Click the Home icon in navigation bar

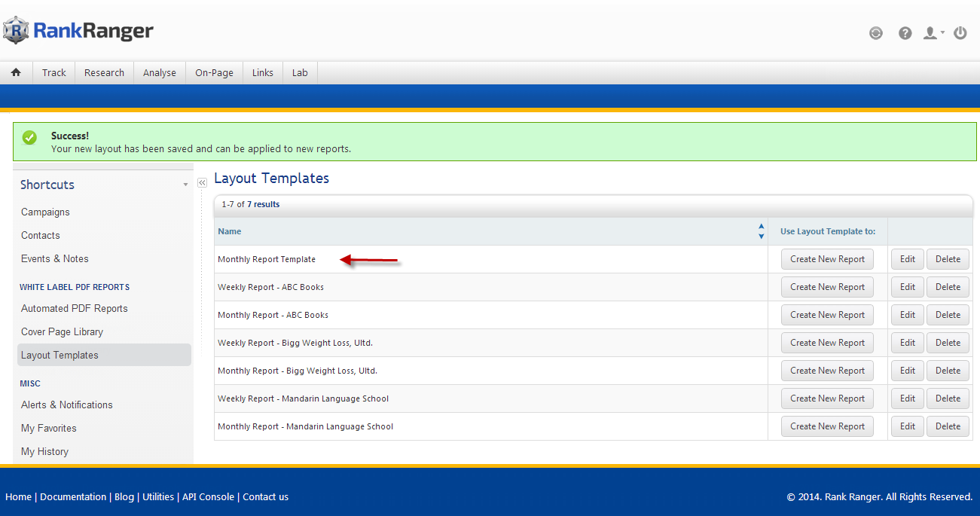pyautogui.click(x=16, y=72)
